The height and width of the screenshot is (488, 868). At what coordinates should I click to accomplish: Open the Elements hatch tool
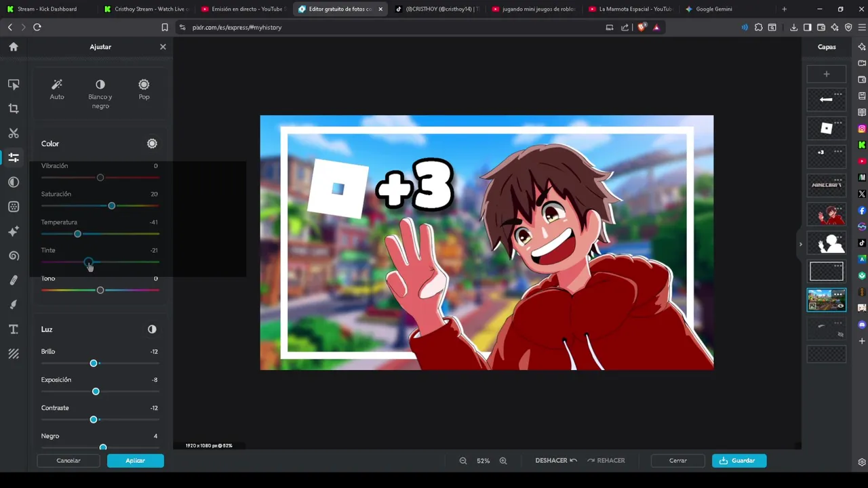click(x=14, y=354)
